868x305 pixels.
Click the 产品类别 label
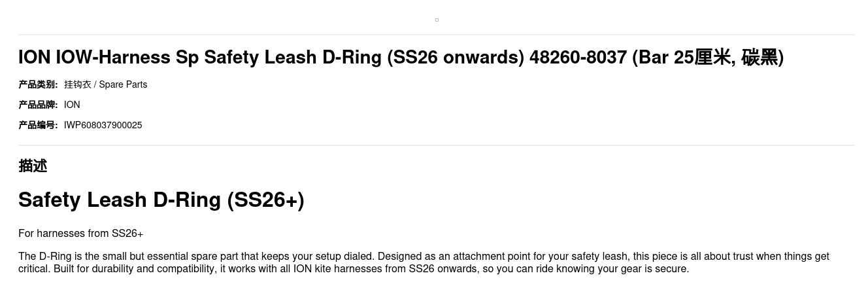click(x=38, y=84)
